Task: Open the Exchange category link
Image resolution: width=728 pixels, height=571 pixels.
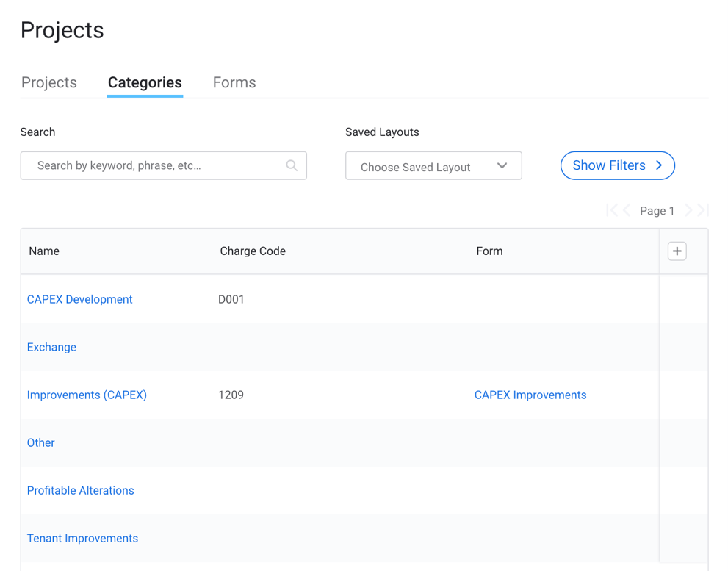Action: (x=51, y=347)
